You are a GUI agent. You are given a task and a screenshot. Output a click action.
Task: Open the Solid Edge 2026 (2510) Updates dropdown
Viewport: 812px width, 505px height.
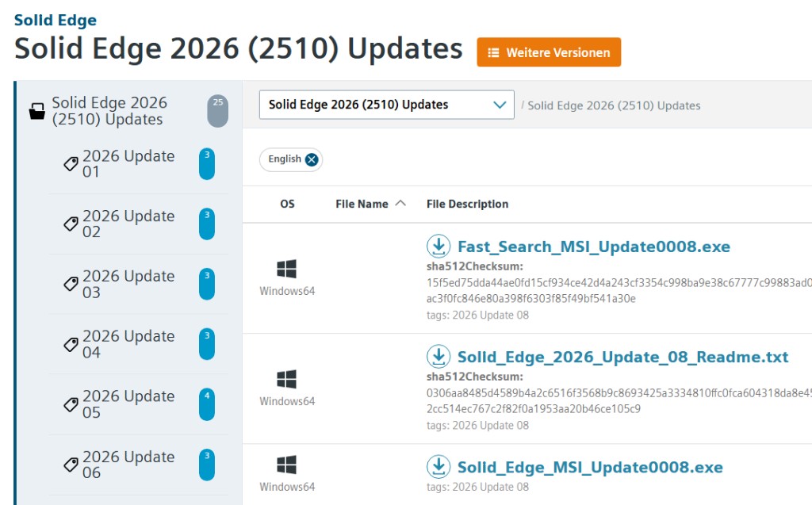click(386, 105)
